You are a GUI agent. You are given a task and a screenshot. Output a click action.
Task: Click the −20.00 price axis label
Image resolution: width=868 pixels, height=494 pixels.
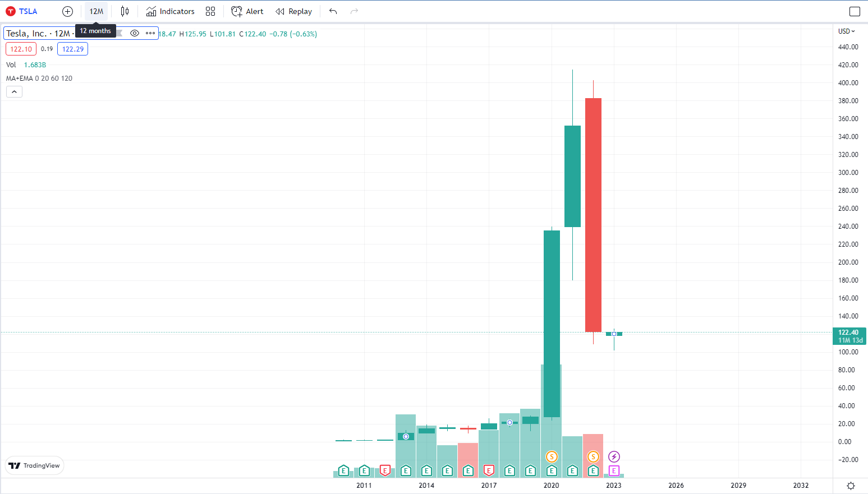click(848, 460)
